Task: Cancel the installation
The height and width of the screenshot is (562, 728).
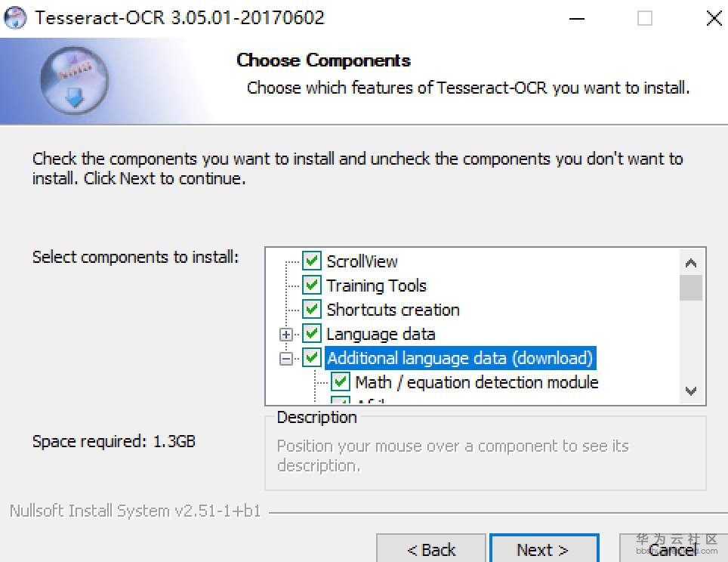Action: (x=672, y=549)
